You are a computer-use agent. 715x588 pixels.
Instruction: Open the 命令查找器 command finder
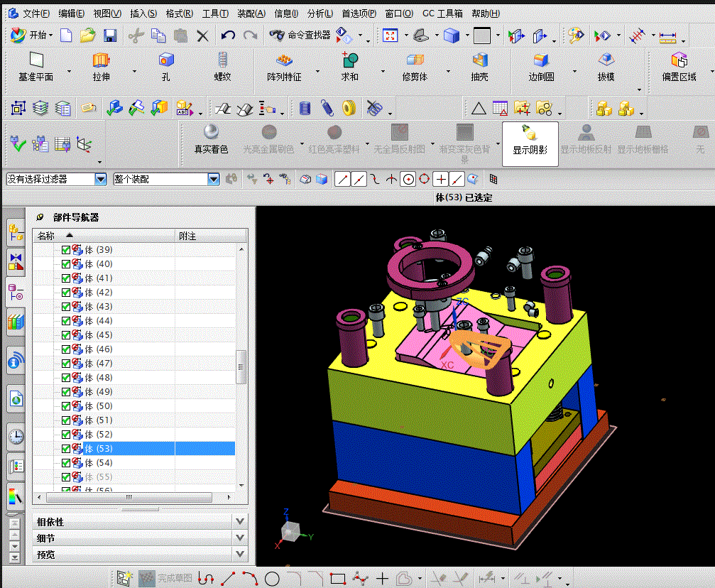pos(300,35)
